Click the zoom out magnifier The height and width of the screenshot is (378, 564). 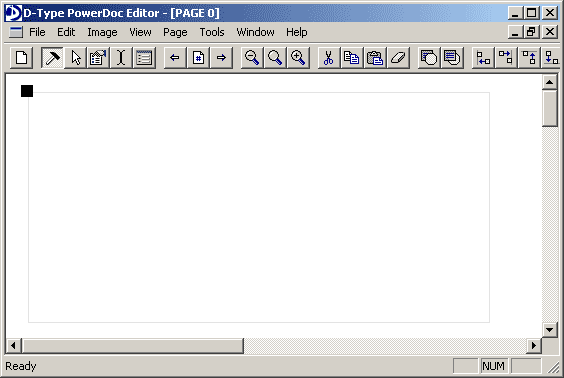click(252, 58)
